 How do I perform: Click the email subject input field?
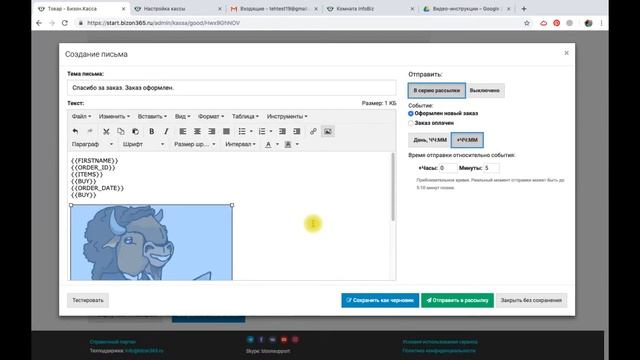[x=231, y=88]
